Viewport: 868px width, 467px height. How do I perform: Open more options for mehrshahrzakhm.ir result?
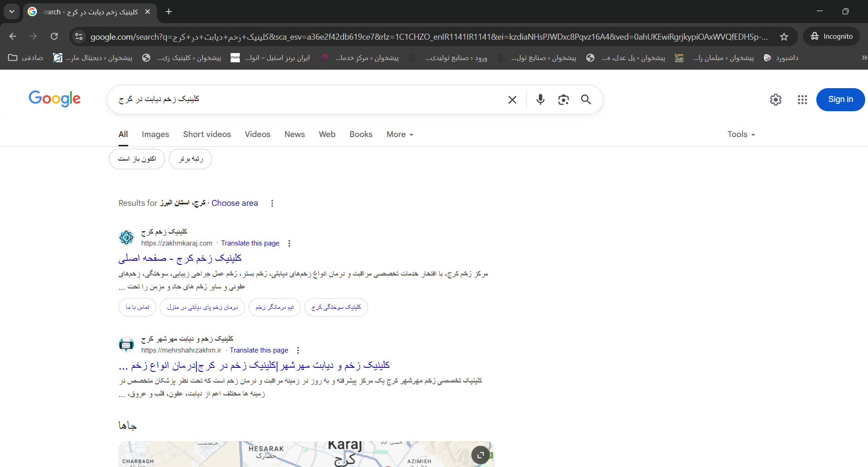(x=298, y=350)
